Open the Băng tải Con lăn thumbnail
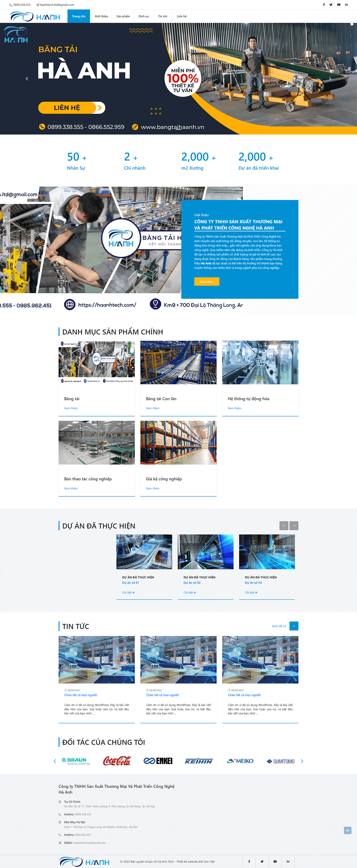This screenshot has width=357, height=868. 178,363
